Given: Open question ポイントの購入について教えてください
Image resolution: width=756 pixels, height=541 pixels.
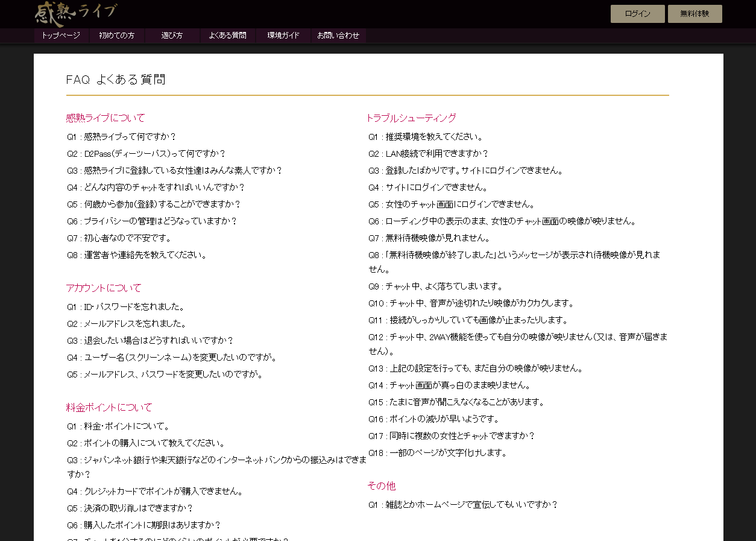Looking at the screenshot, I should [146, 443].
